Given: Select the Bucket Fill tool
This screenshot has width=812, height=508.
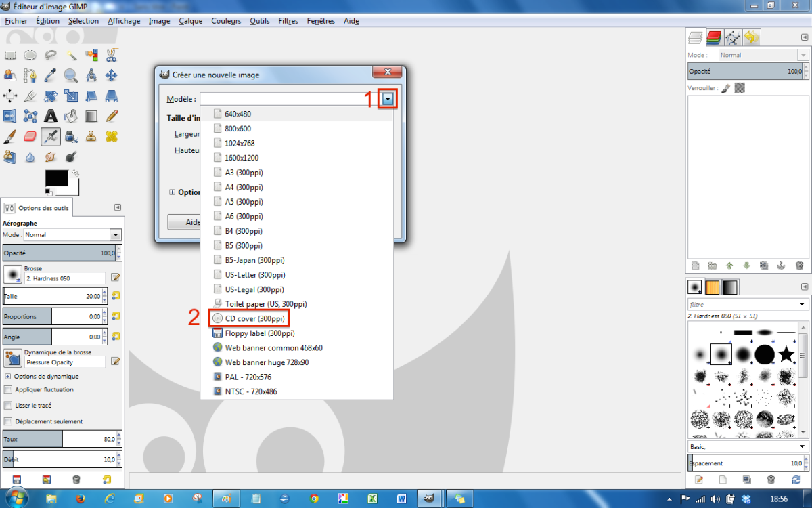Looking at the screenshot, I should point(71,116).
